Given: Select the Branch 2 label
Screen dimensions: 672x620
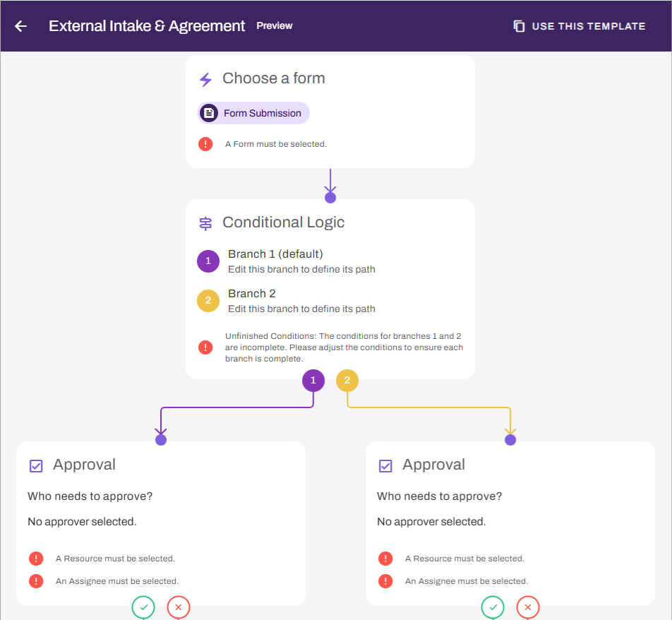Looking at the screenshot, I should (x=251, y=294).
